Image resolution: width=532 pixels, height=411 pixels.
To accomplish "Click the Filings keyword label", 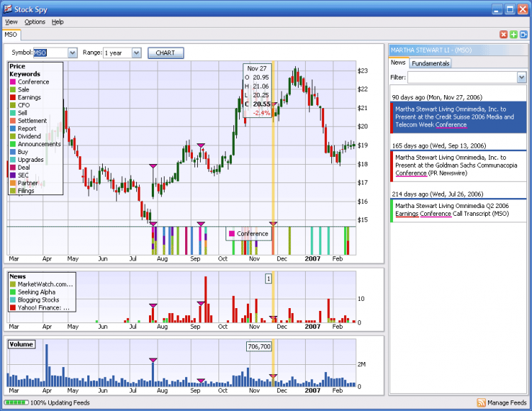I will coord(26,191).
